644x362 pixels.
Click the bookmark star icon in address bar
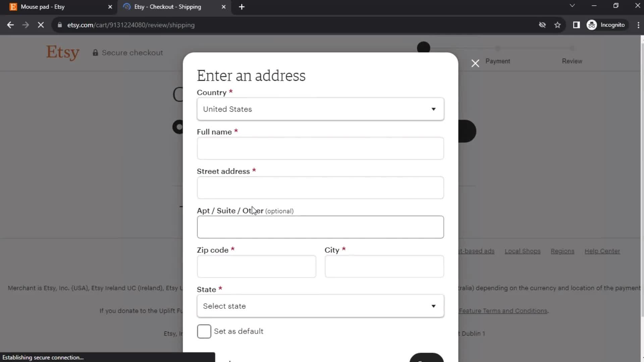coord(557,25)
